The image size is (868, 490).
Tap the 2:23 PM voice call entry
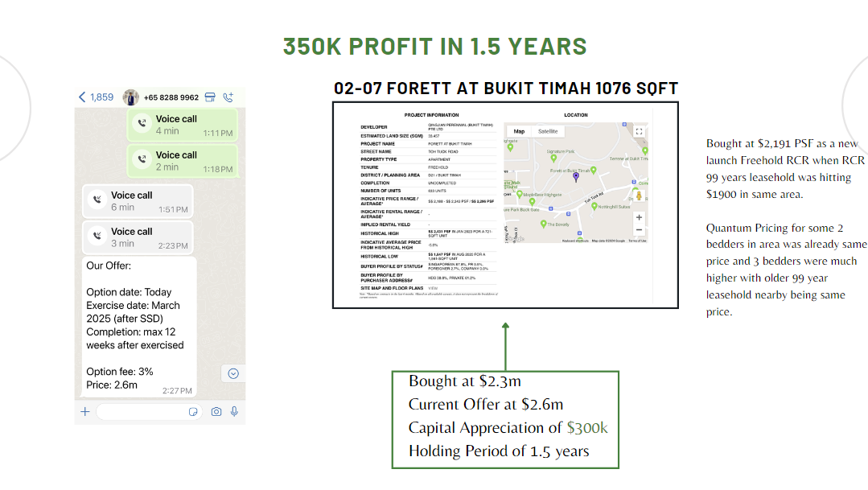pyautogui.click(x=138, y=237)
